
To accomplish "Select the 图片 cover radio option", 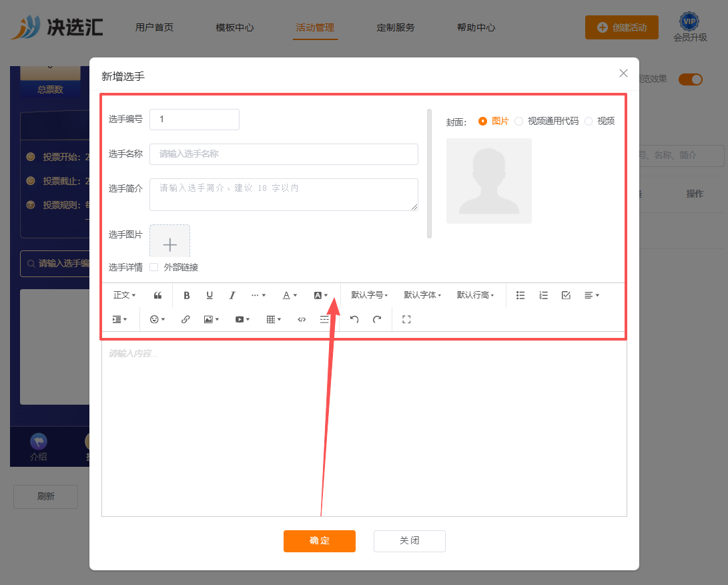I will point(483,122).
